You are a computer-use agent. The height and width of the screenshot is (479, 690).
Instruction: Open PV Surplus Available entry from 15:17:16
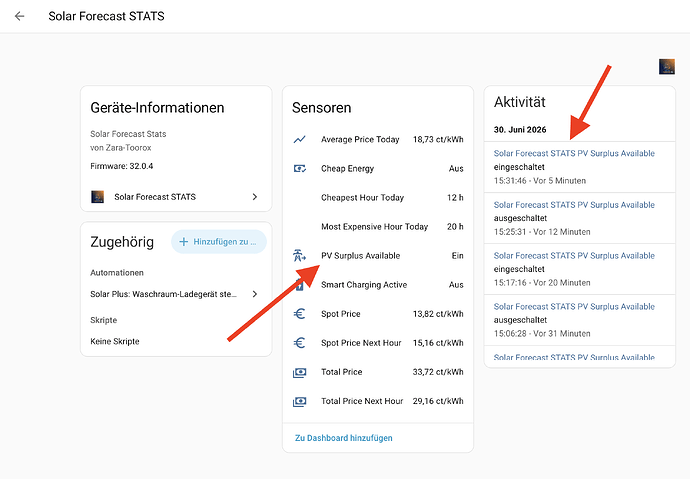point(580,269)
